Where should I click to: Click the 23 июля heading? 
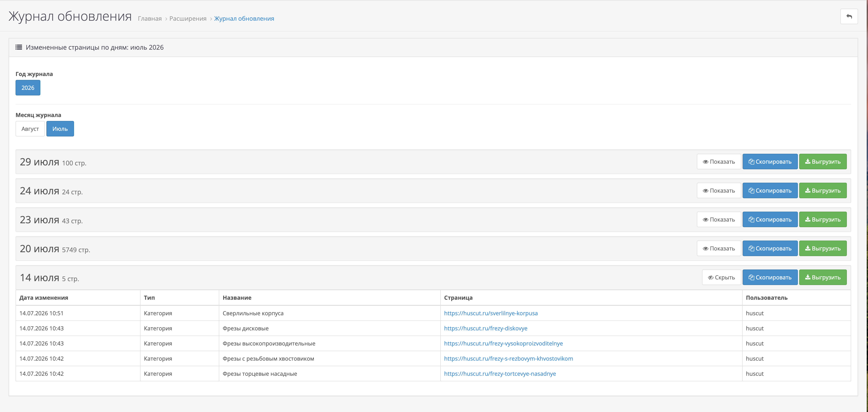39,220
